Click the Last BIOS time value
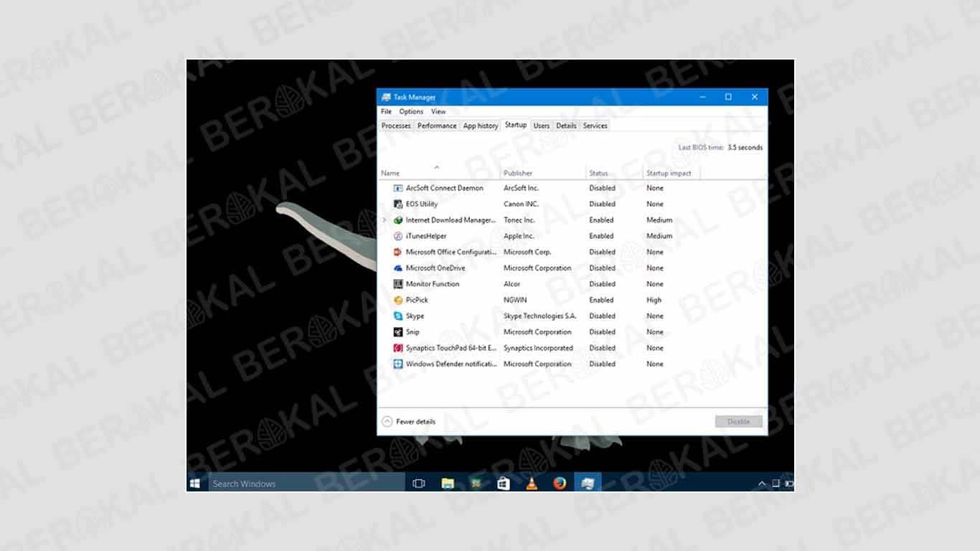Viewport: 980px width, 551px height. (745, 148)
